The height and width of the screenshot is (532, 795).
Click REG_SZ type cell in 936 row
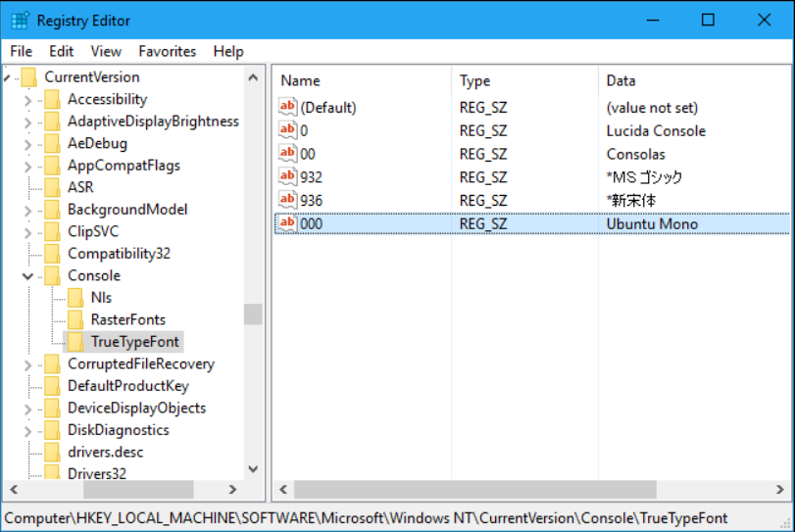tap(482, 201)
